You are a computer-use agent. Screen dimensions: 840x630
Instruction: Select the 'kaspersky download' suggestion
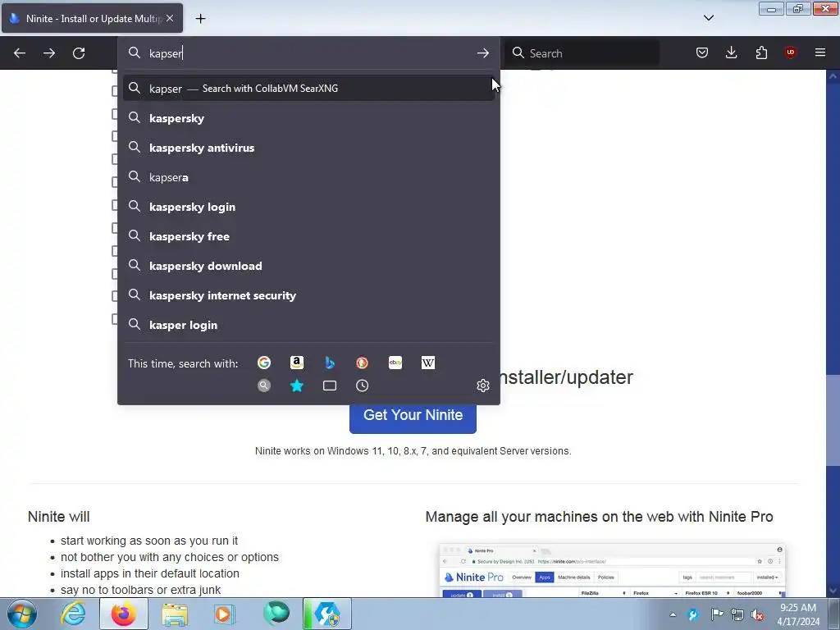tap(308, 266)
